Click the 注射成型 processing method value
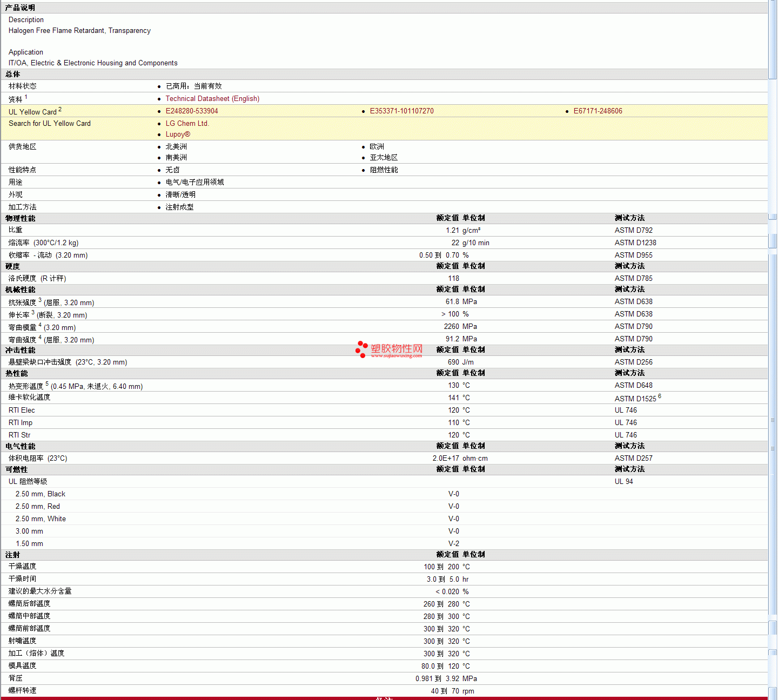 (x=180, y=207)
